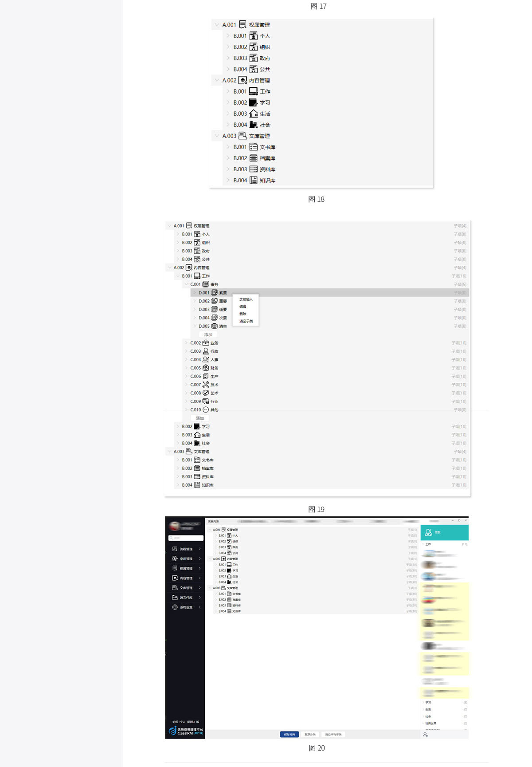Open 权属管理 in Figure 20 sidebar
The width and height of the screenshot is (532, 767).
[186, 568]
